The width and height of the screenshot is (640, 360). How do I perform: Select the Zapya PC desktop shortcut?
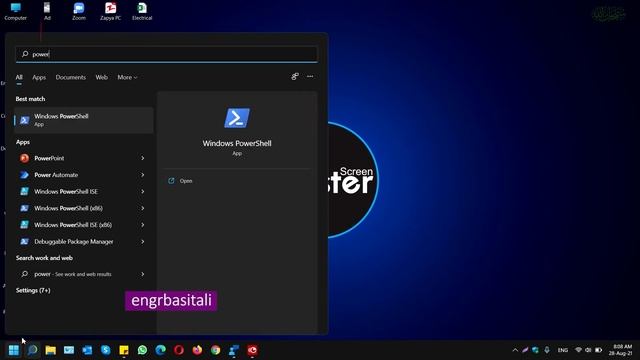click(111, 11)
